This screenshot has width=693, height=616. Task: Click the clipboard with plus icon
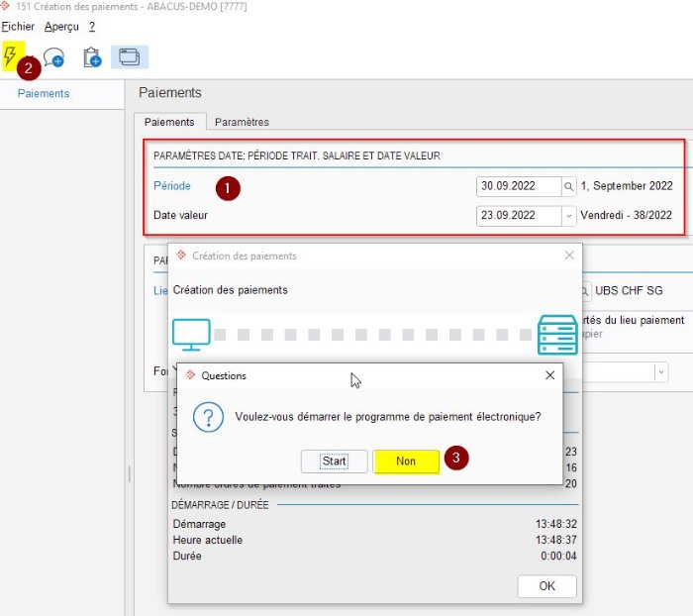[x=92, y=57]
